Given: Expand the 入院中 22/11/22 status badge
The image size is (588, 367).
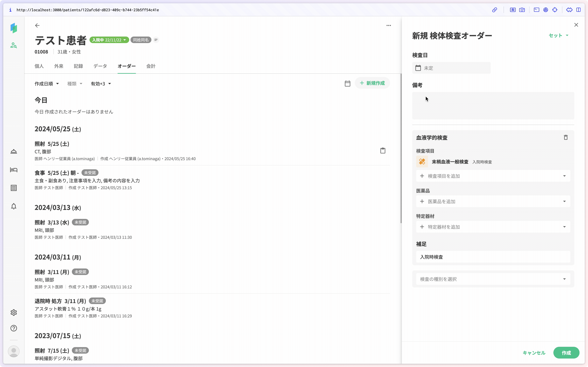Looking at the screenshot, I should 109,40.
